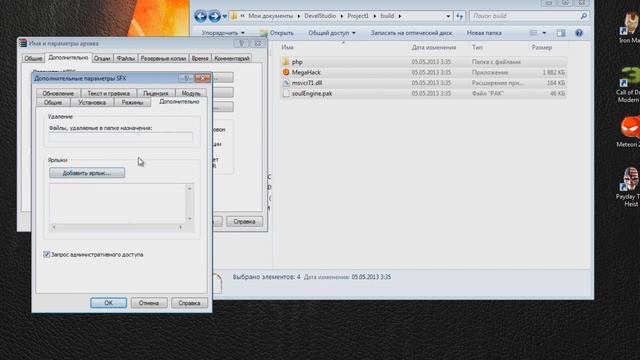Open the address bar history dropdown
Viewport: 640px width, 360px height.
(x=448, y=16)
